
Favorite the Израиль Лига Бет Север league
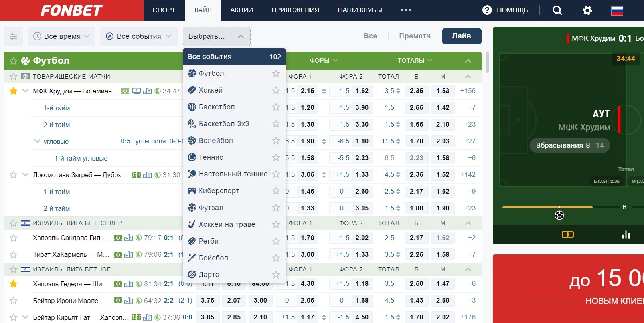pos(13,223)
